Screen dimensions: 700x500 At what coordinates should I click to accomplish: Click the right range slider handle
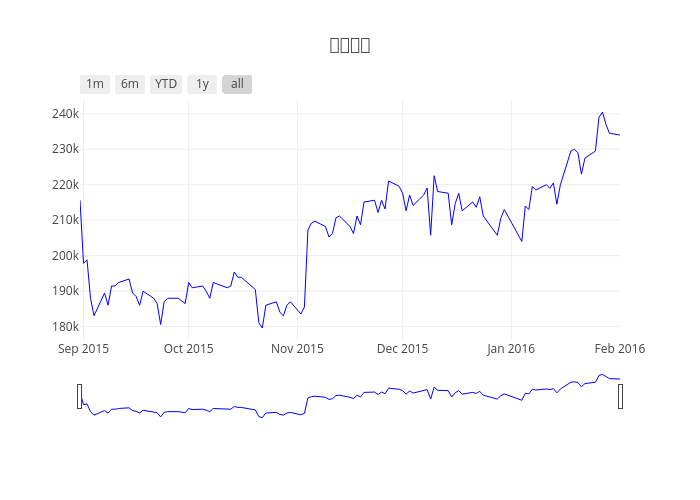[x=620, y=396]
